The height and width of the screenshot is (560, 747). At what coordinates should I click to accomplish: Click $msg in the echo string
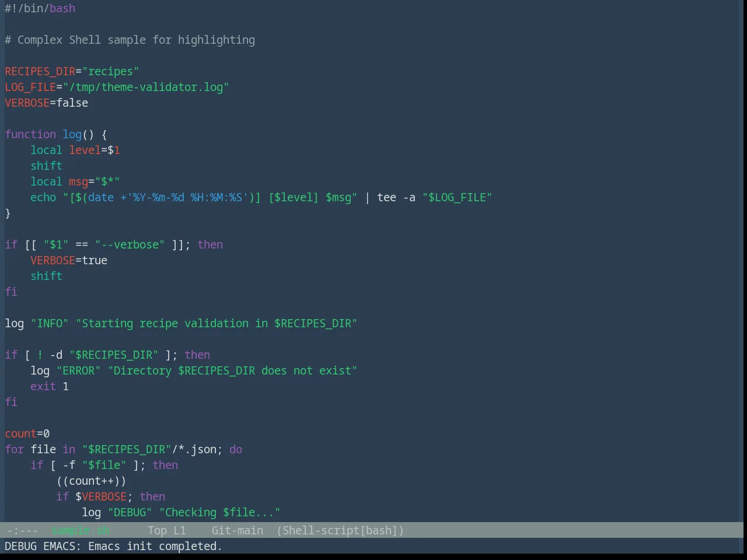click(338, 197)
